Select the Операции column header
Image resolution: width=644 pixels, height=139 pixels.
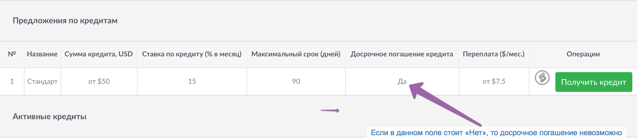[x=583, y=54]
